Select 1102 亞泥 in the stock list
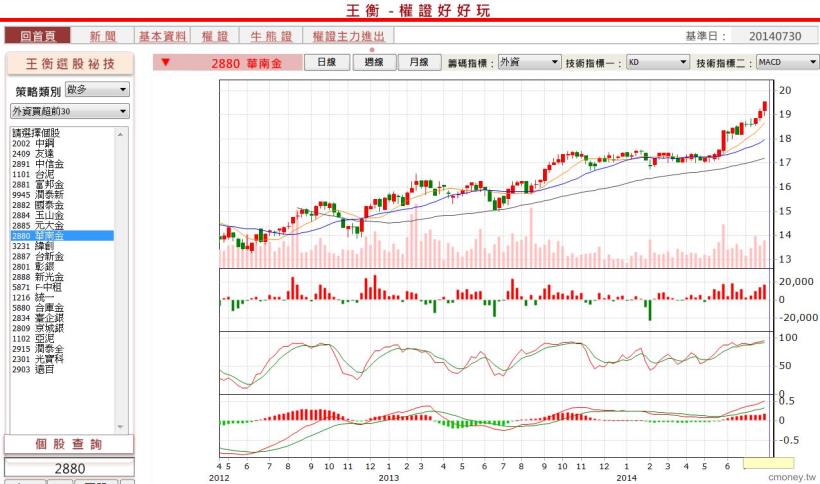 click(x=62, y=339)
